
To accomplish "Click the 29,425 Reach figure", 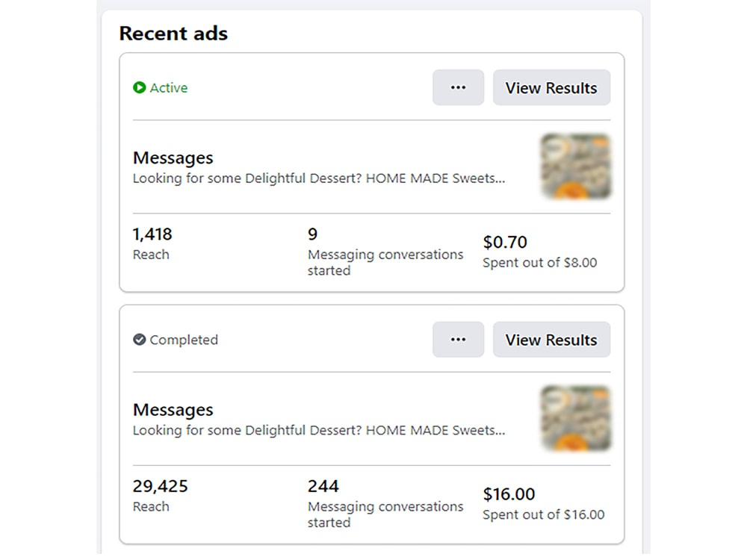I will [160, 486].
